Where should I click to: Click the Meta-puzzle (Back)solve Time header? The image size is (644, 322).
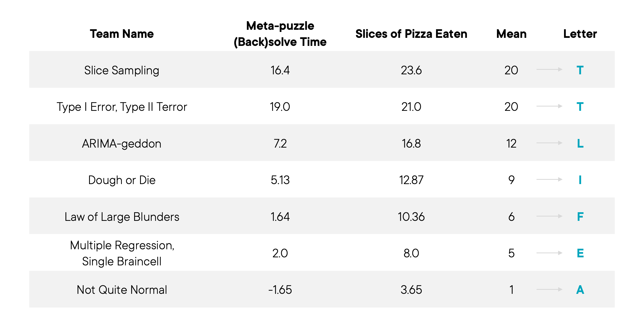pyautogui.click(x=280, y=34)
